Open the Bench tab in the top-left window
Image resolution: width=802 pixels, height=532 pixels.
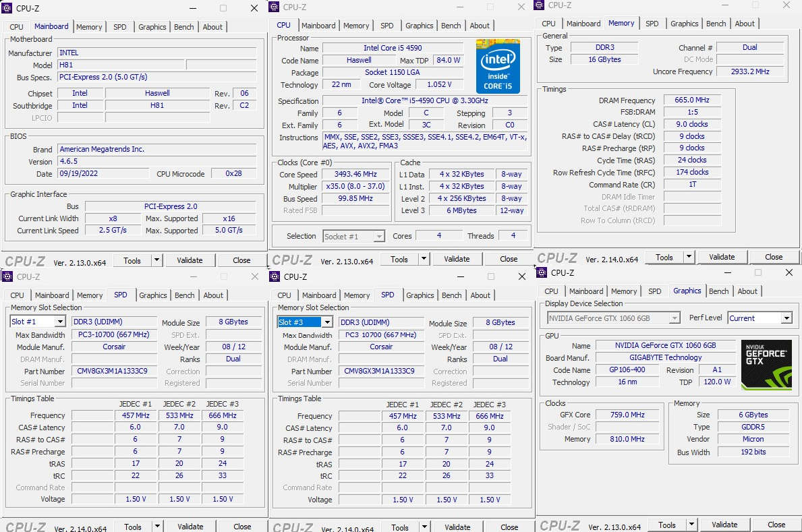tap(183, 27)
